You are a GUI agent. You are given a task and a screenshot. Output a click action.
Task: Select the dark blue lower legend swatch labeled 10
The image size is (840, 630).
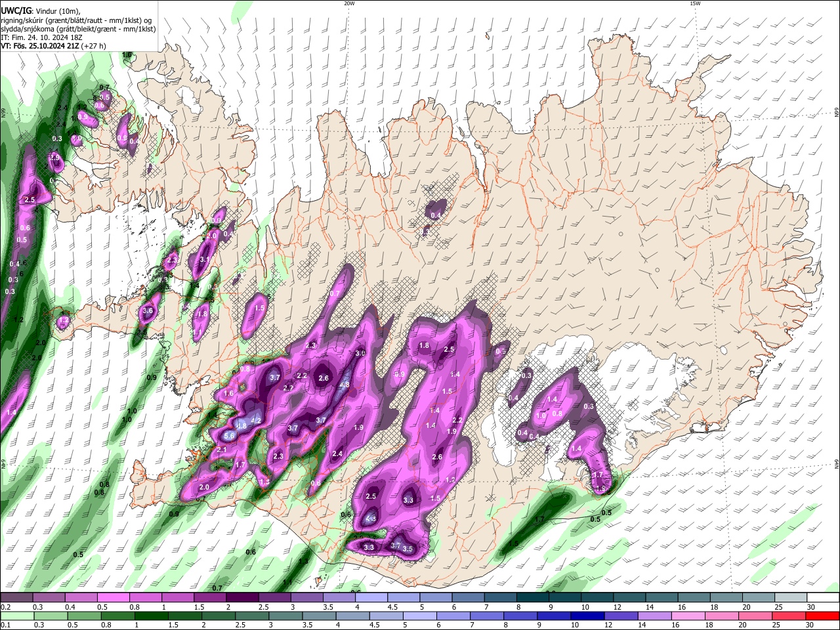[x=588, y=616]
